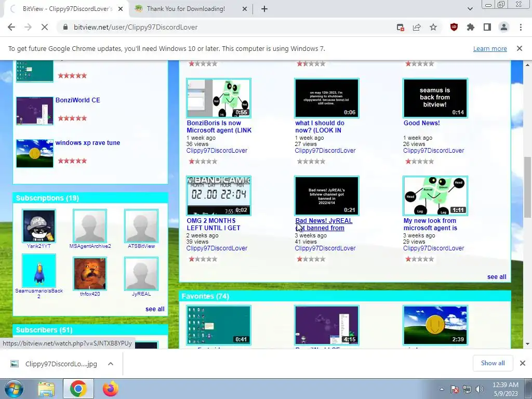Expand the tab search dropdown arrow
532x399 pixels.
point(470,9)
